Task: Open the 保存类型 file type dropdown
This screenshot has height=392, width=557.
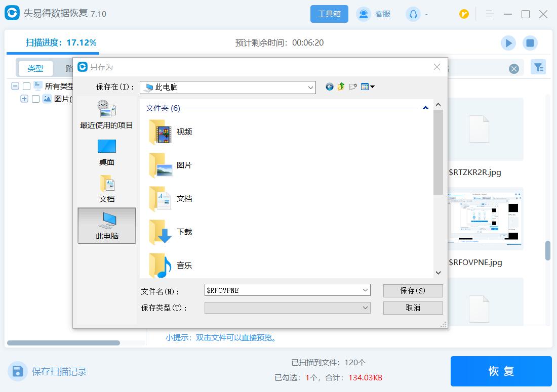Action: (x=366, y=308)
